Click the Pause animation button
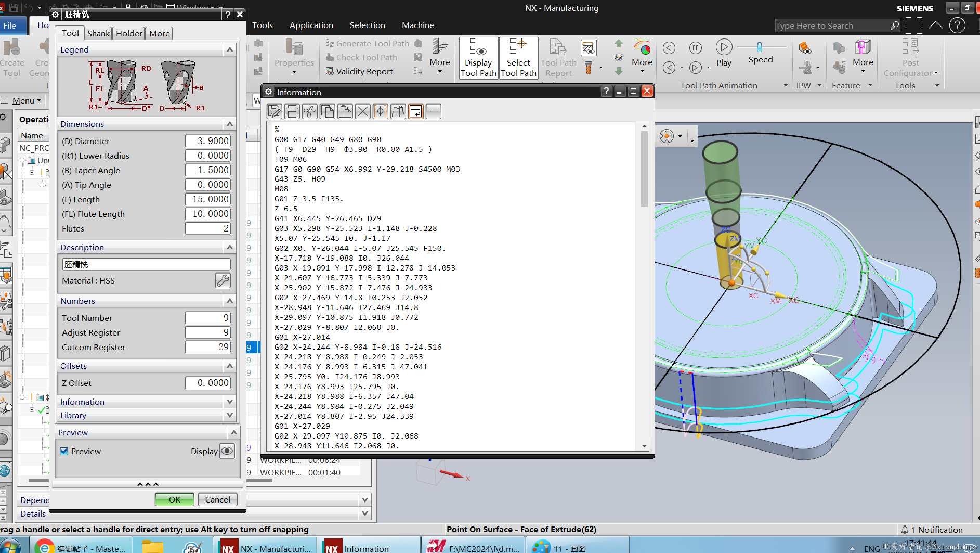Screen dimensions: 980x553 tap(696, 48)
